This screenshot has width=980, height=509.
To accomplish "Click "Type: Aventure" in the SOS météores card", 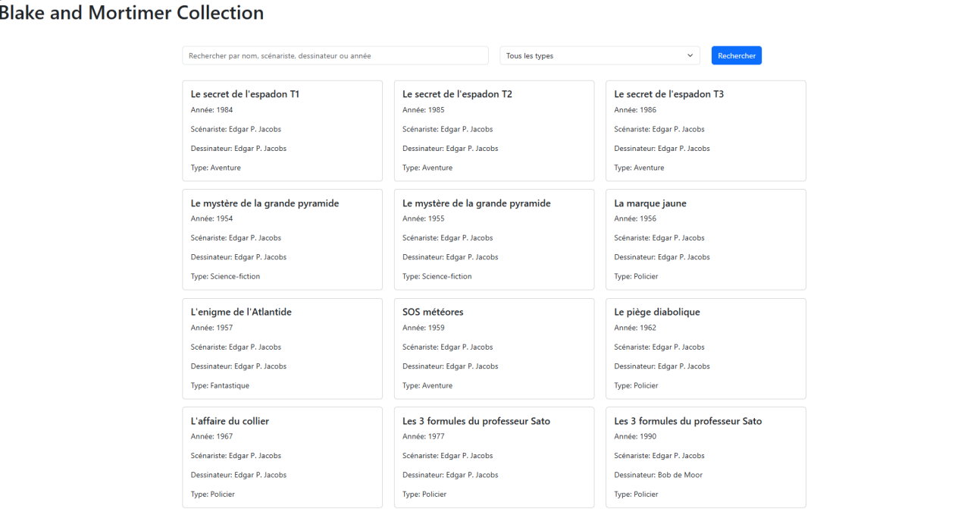I will pyautogui.click(x=427, y=385).
